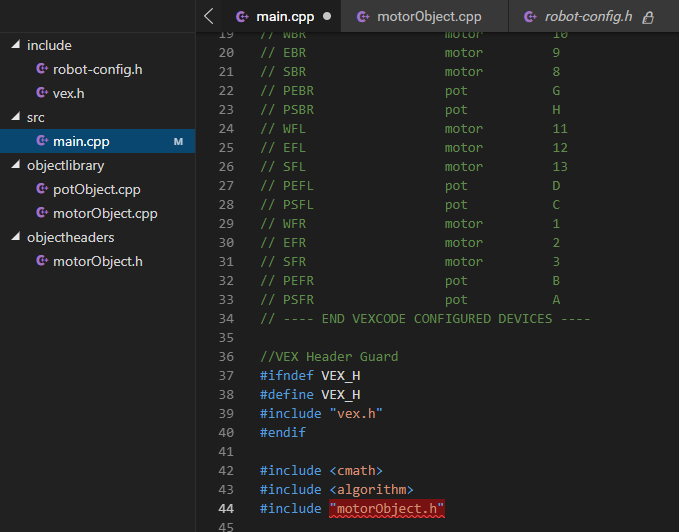This screenshot has width=679, height=532.
Task: Collapse the src folder
Action: point(16,116)
